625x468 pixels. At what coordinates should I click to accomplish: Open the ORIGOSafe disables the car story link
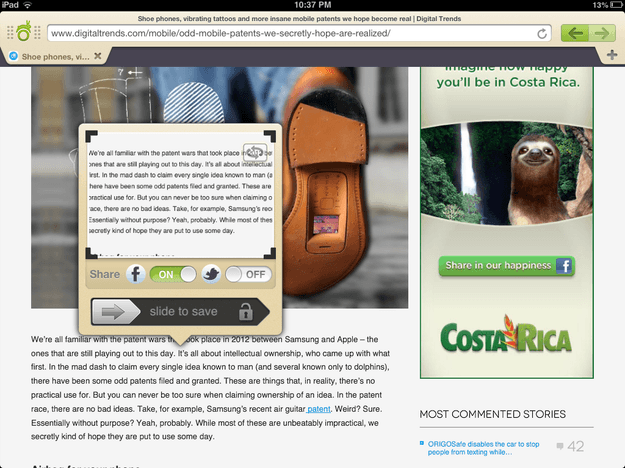click(x=483, y=448)
